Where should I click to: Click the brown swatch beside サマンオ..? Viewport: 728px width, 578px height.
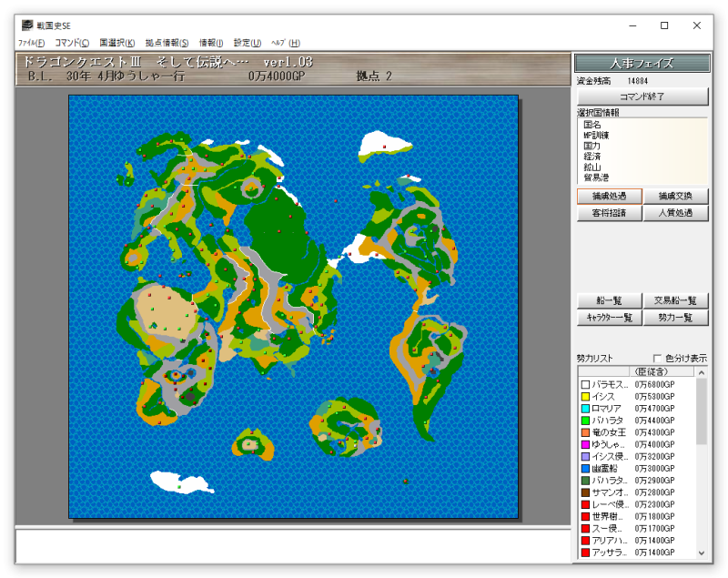click(585, 492)
